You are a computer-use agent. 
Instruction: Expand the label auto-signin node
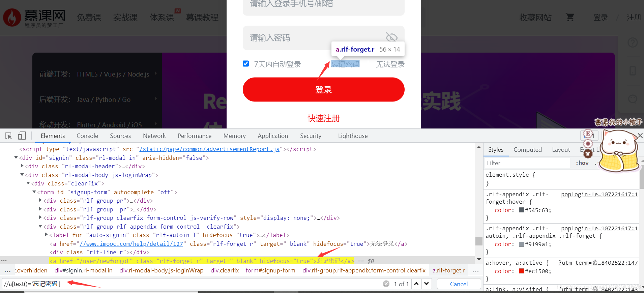[x=46, y=235]
